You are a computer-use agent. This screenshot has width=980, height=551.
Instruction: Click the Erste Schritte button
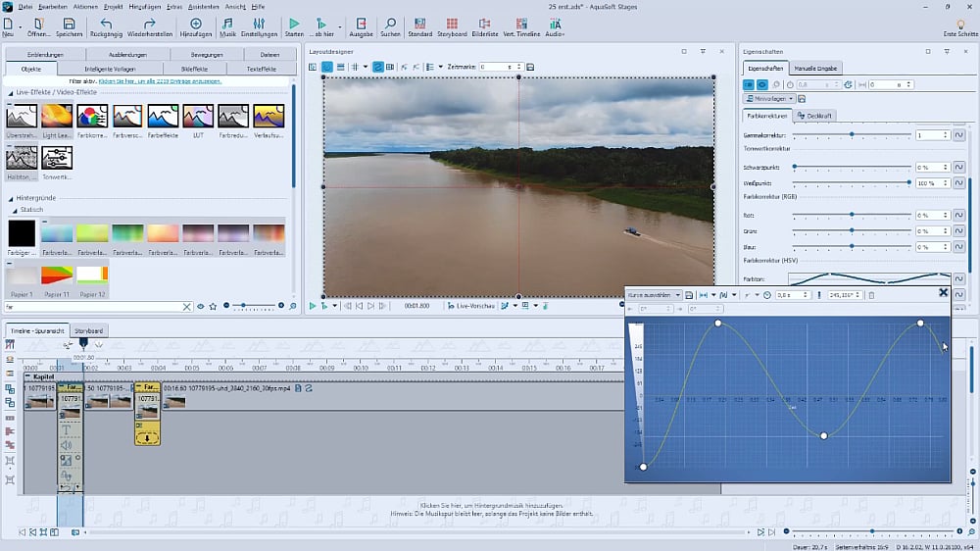tap(959, 27)
